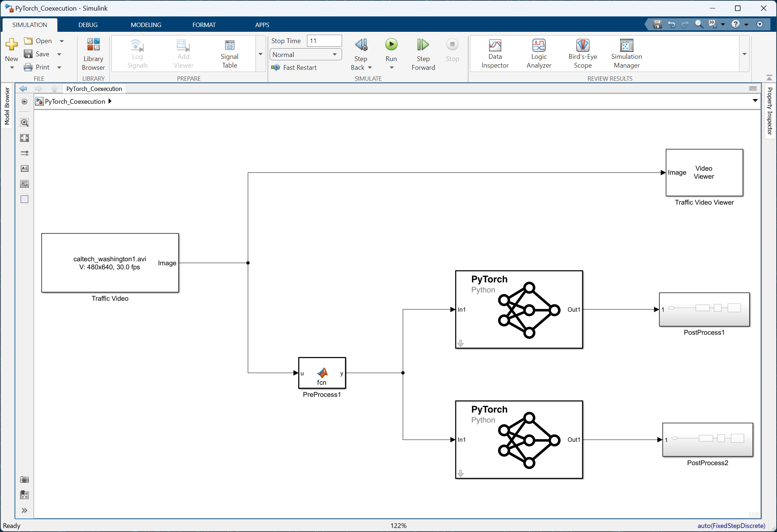The width and height of the screenshot is (777, 532).
Task: Open the Property Inspector side panel
Action: (770, 111)
